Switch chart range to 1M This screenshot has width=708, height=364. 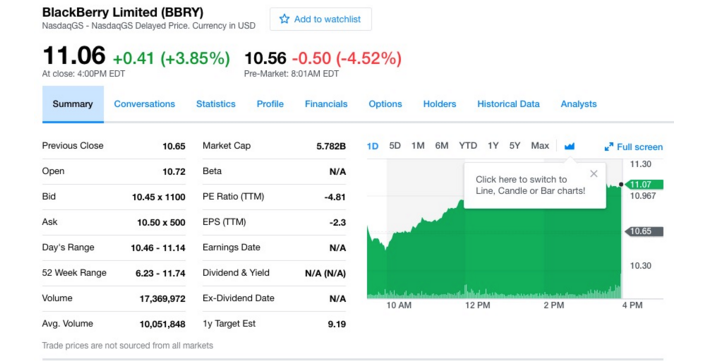418,145
